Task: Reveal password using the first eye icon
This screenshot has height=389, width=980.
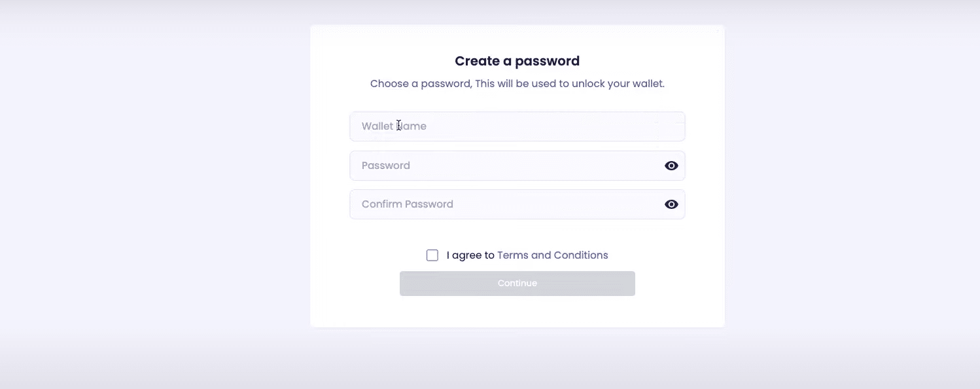Action: 671,166
